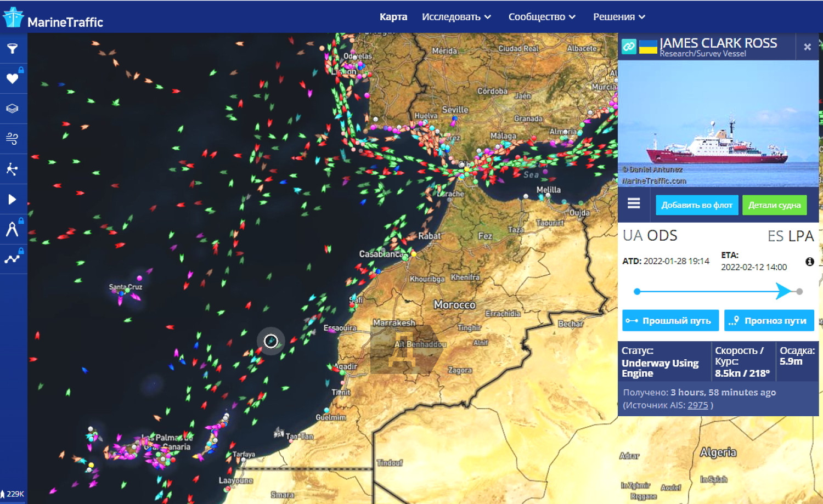The height and width of the screenshot is (504, 823).
Task: Open AIS source 2975 link
Action: 697,405
